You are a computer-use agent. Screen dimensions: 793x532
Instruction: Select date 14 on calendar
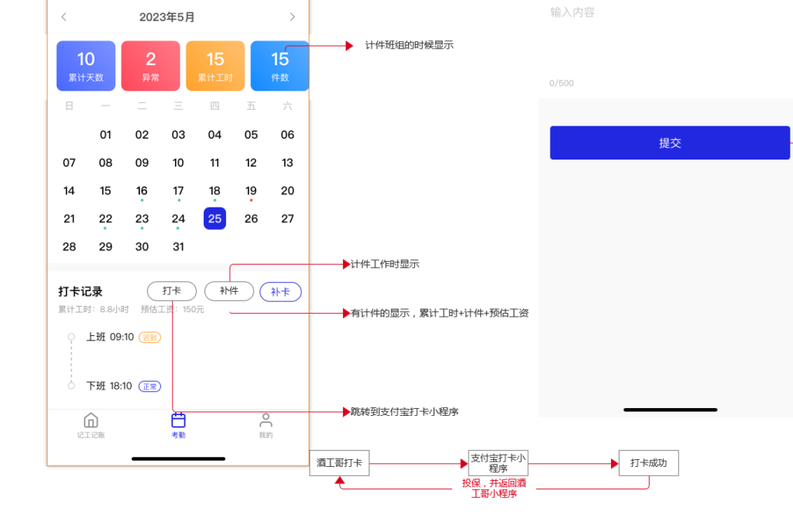(69, 190)
